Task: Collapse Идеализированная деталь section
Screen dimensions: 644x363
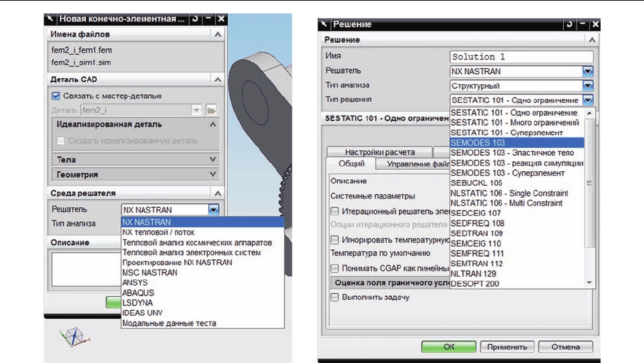Action: [x=212, y=124]
